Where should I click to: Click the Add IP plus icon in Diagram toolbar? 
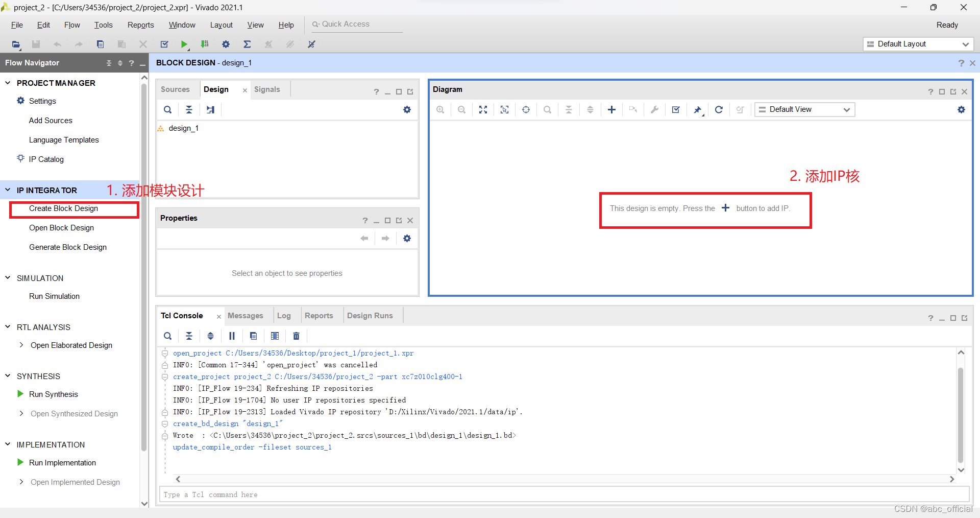click(x=611, y=109)
